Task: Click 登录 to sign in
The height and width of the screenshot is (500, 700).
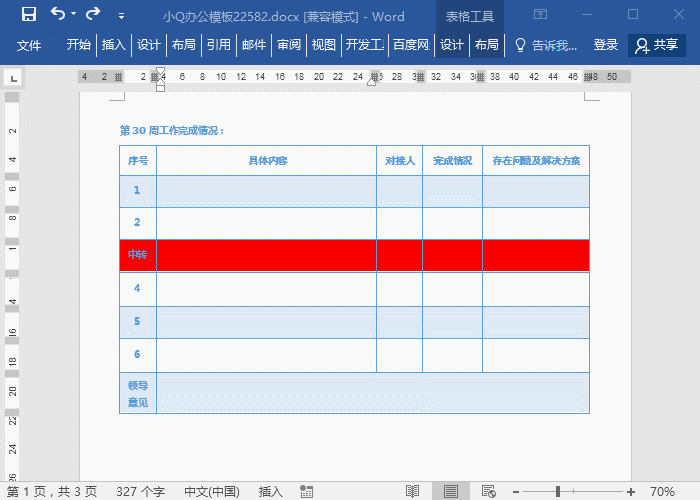Action: tap(606, 45)
